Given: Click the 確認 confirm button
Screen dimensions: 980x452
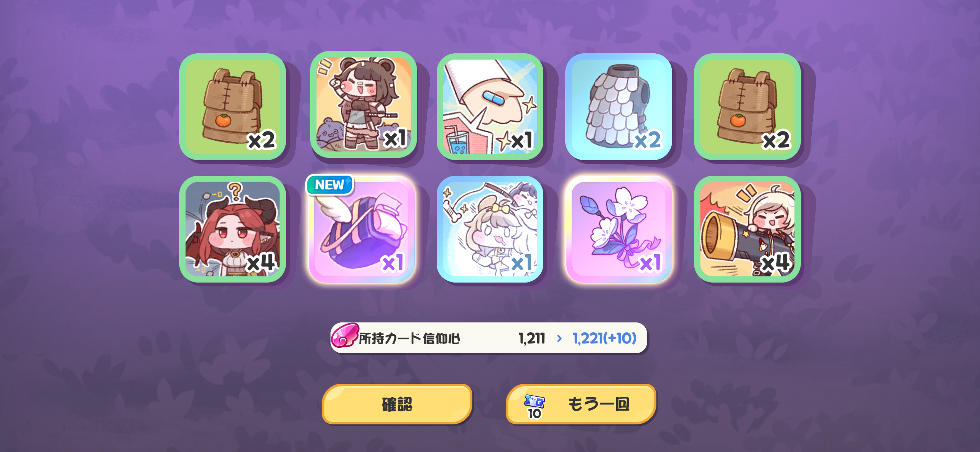Looking at the screenshot, I should [x=397, y=404].
